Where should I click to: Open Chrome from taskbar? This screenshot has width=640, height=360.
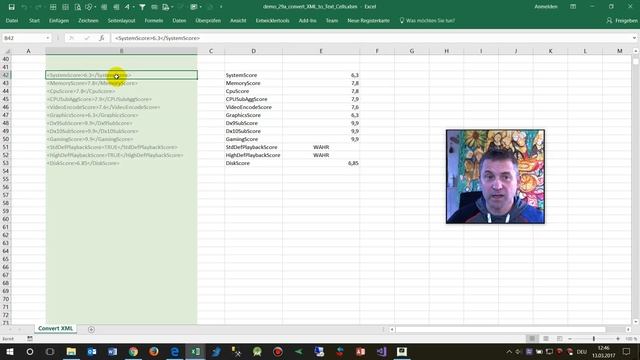pyautogui.click(x=133, y=351)
